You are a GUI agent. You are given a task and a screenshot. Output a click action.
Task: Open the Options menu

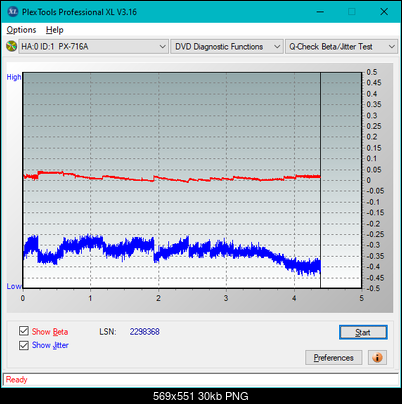[x=21, y=30]
